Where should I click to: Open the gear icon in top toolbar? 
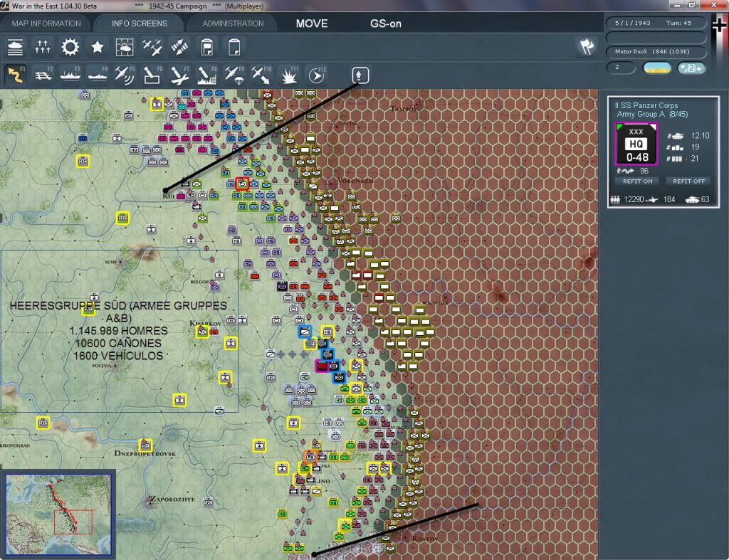(70, 47)
